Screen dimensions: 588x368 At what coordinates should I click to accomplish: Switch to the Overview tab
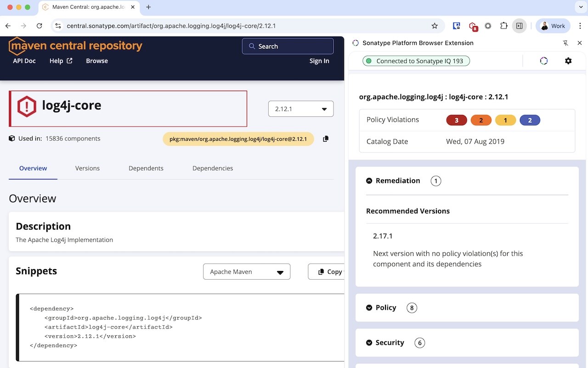pyautogui.click(x=33, y=168)
